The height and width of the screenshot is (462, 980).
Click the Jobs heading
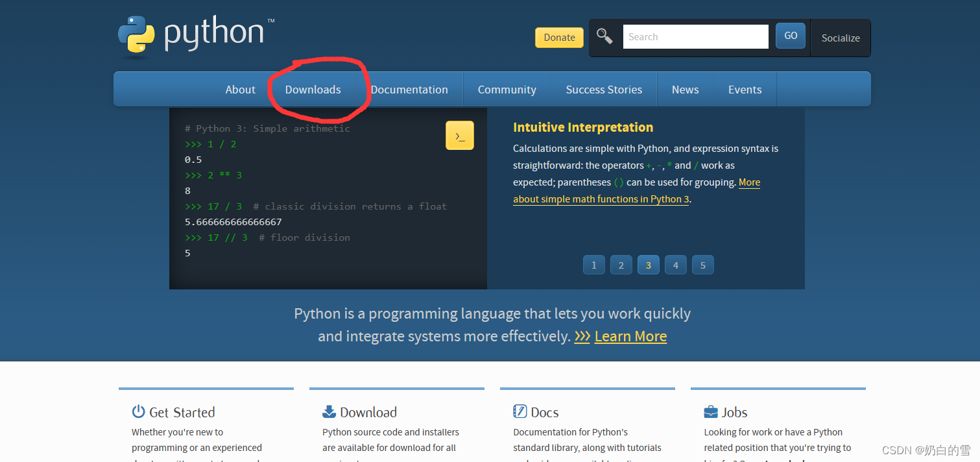pyautogui.click(x=735, y=412)
